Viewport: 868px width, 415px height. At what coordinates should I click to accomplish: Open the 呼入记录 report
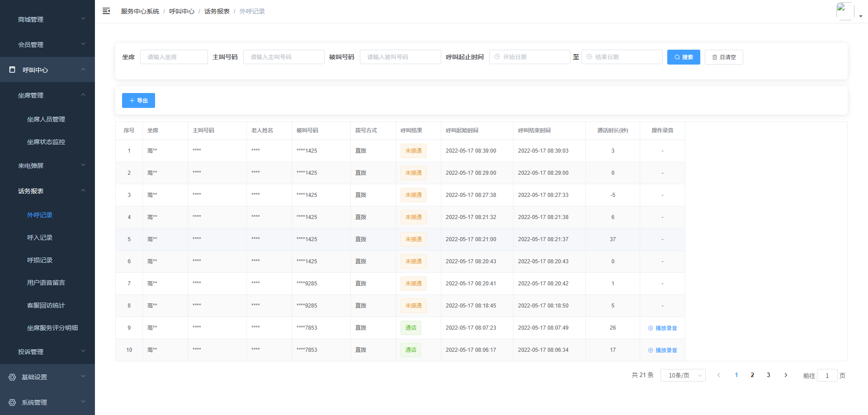coord(40,238)
